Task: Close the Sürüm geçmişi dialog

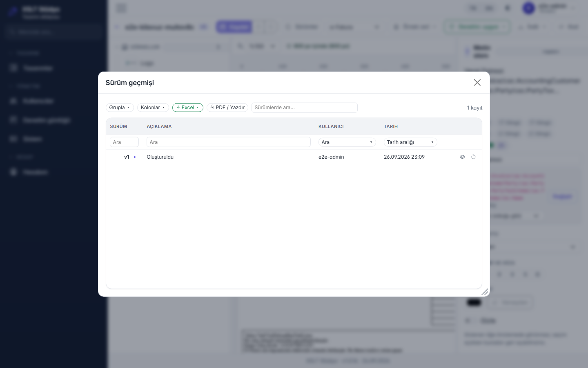Action: click(477, 83)
